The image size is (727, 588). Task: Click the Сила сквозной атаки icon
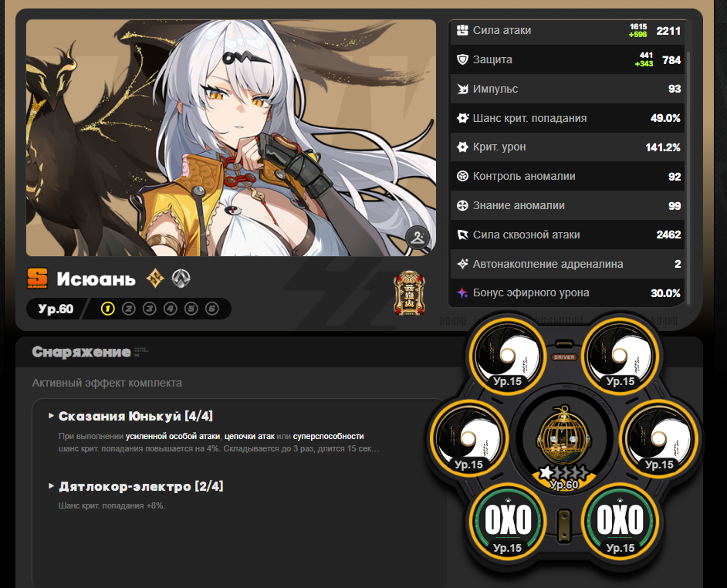click(x=462, y=235)
